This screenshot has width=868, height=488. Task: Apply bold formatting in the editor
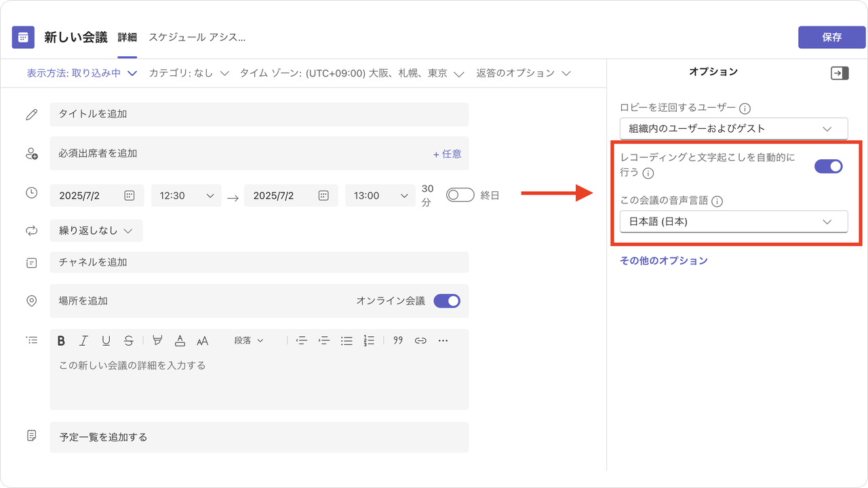tap(61, 341)
